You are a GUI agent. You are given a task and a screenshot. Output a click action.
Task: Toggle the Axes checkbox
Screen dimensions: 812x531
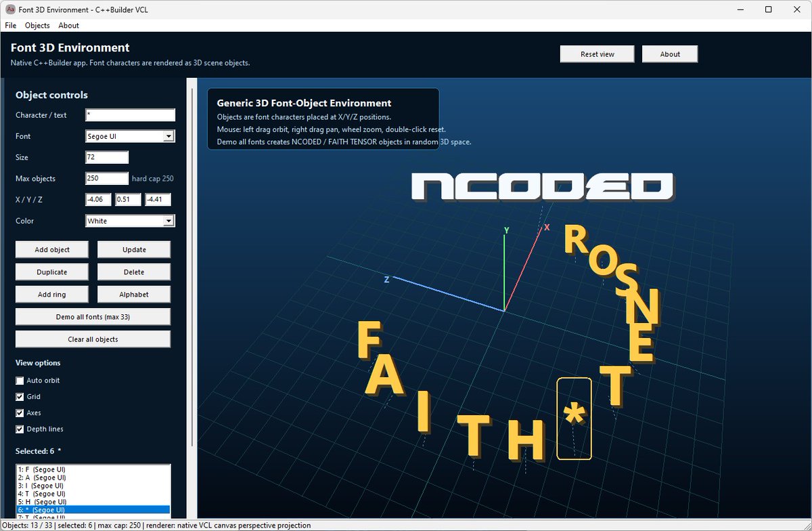[x=20, y=413]
